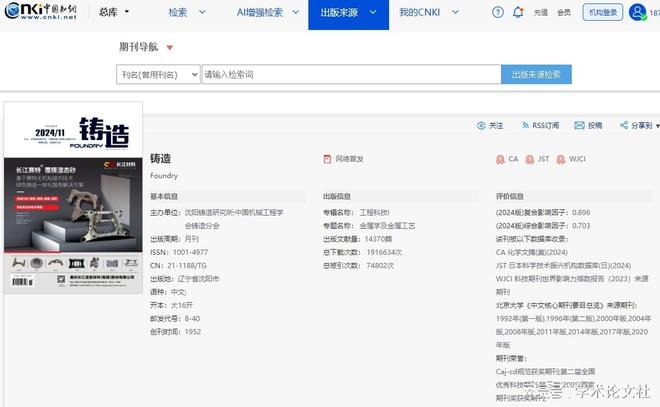Open the 我的CNKI menu

click(x=420, y=12)
